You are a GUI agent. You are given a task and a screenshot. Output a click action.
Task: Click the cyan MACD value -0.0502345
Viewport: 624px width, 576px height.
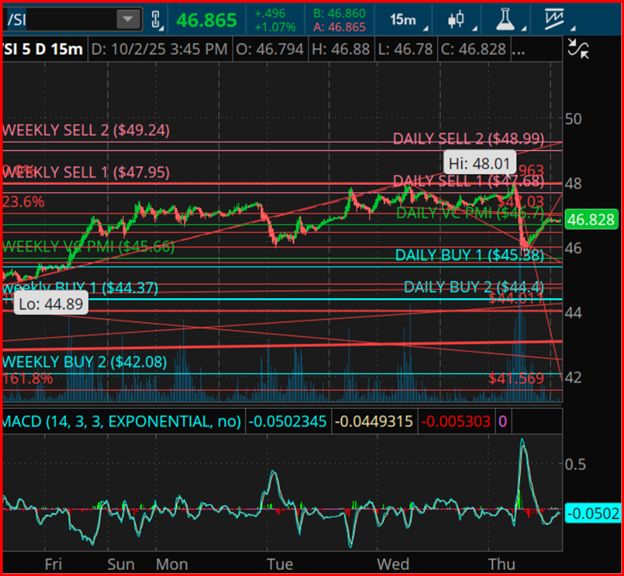(x=287, y=421)
